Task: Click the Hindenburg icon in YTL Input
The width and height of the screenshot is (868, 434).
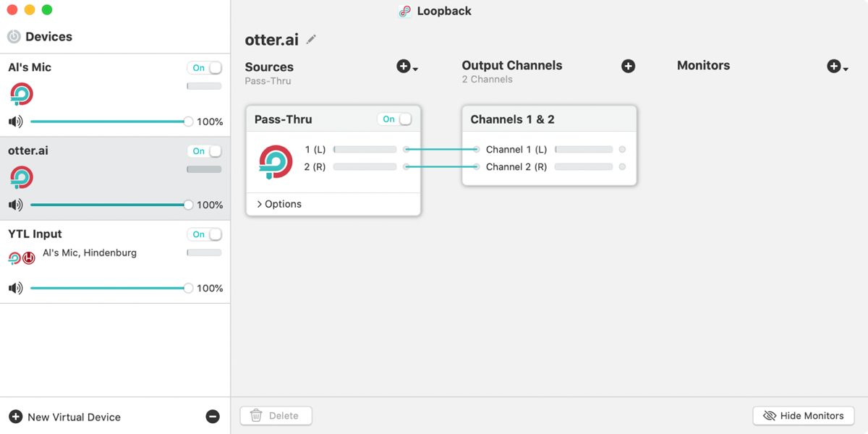Action: click(29, 258)
